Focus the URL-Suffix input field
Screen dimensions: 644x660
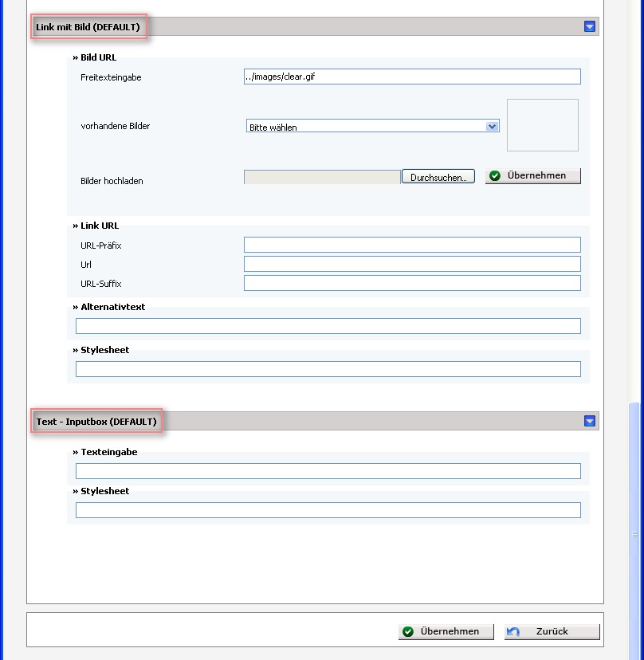(412, 283)
